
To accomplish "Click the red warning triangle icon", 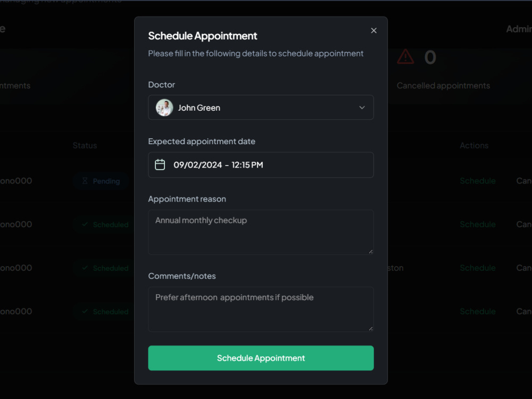I will [405, 57].
